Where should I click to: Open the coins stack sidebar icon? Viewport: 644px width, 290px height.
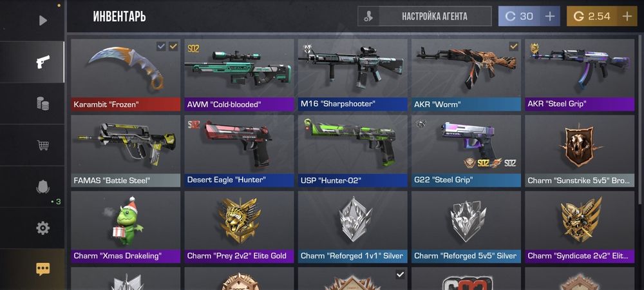[x=43, y=104]
